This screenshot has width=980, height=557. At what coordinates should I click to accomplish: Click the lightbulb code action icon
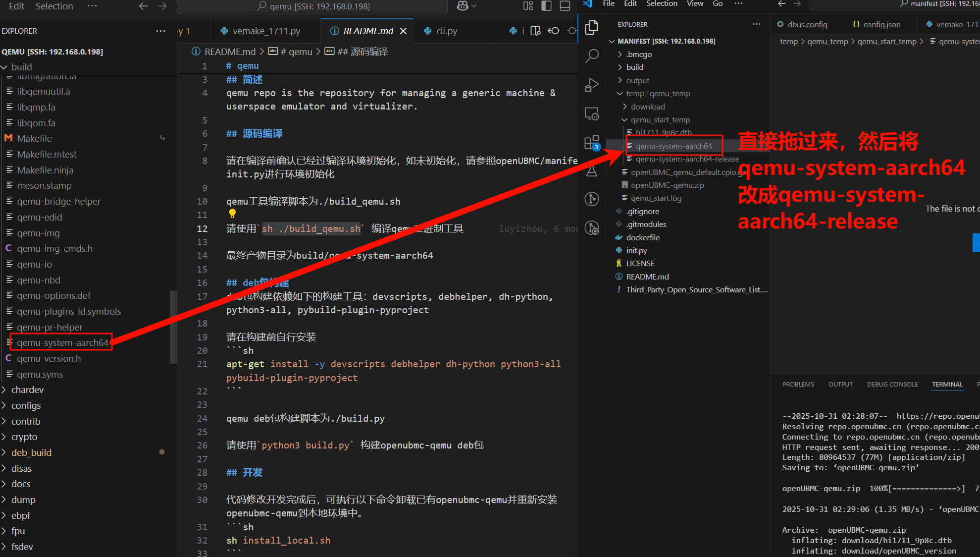232,213
